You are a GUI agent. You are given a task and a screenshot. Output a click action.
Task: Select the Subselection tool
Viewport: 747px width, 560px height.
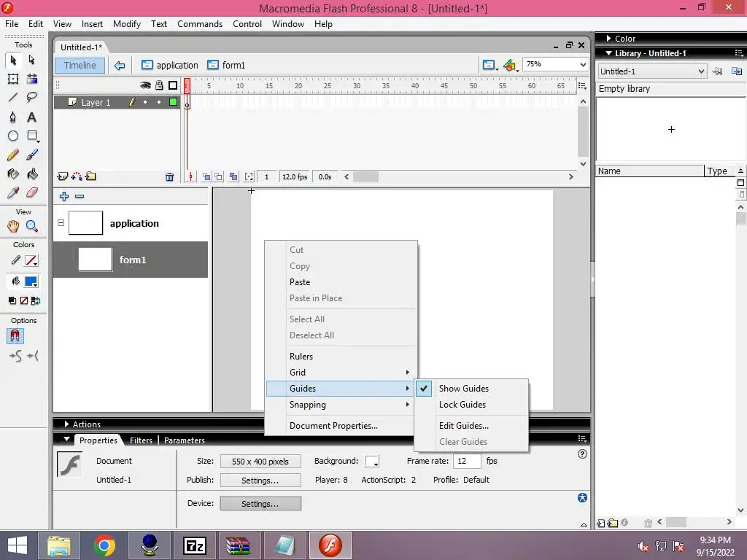tap(32, 60)
